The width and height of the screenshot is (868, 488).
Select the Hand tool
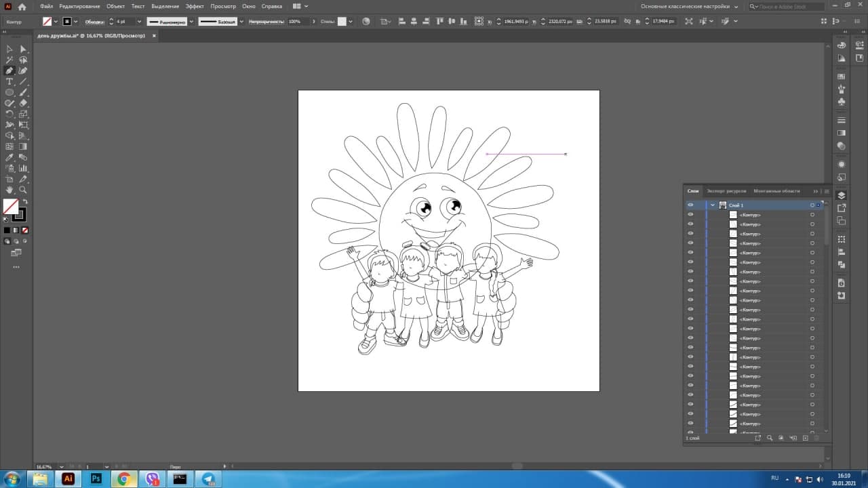pos(9,190)
